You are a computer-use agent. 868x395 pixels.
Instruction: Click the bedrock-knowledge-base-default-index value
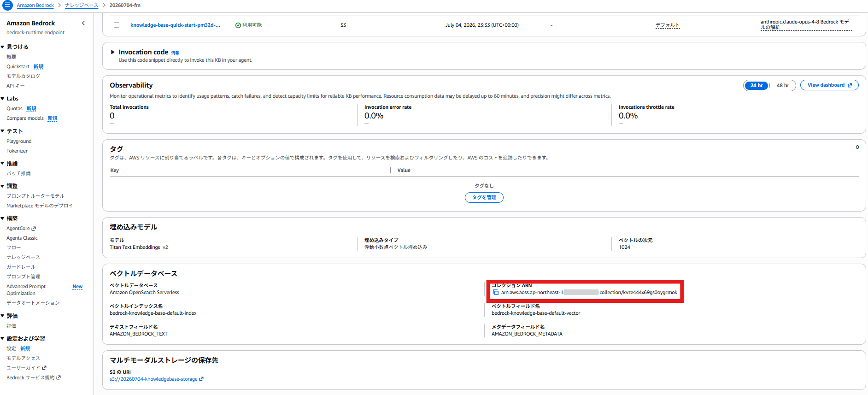pos(153,313)
